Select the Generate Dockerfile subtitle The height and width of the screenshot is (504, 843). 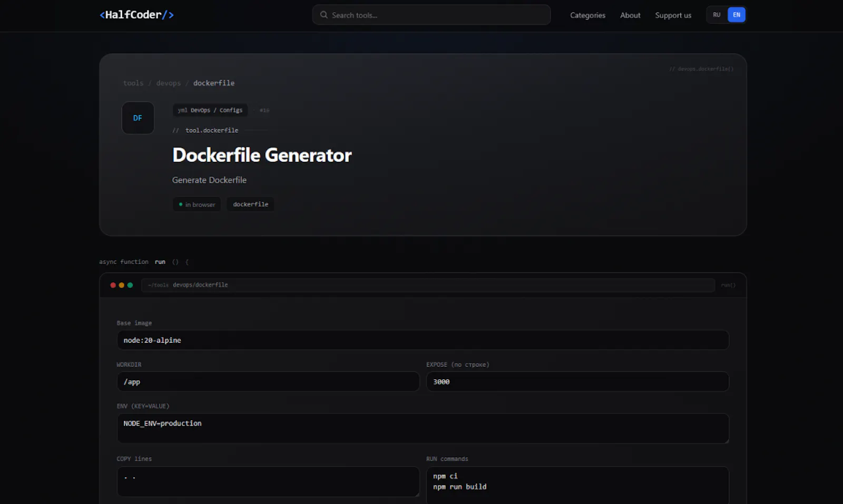(x=209, y=180)
